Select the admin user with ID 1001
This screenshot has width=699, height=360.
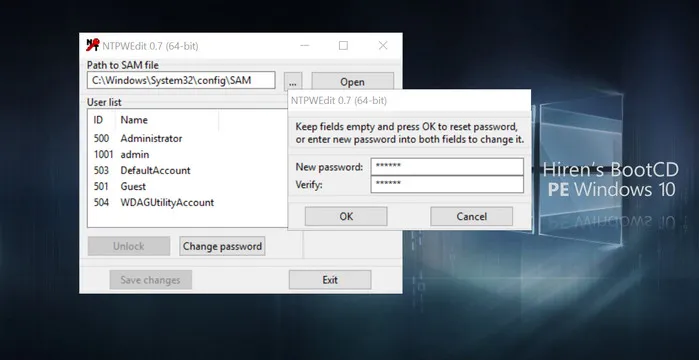[188, 155]
